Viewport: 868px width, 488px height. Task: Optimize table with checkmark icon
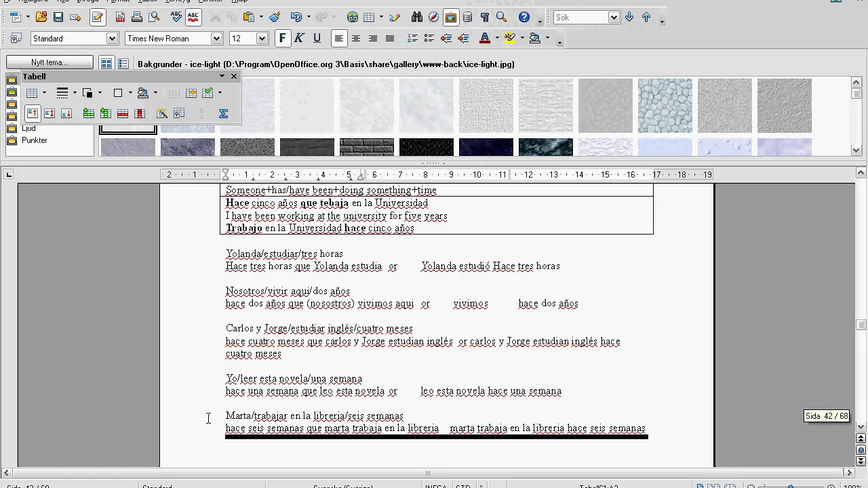[x=208, y=93]
